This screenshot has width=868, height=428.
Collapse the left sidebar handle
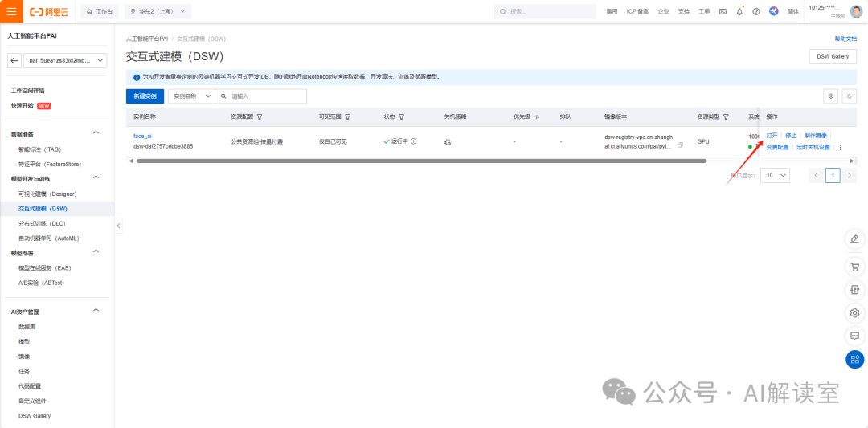[x=118, y=226]
